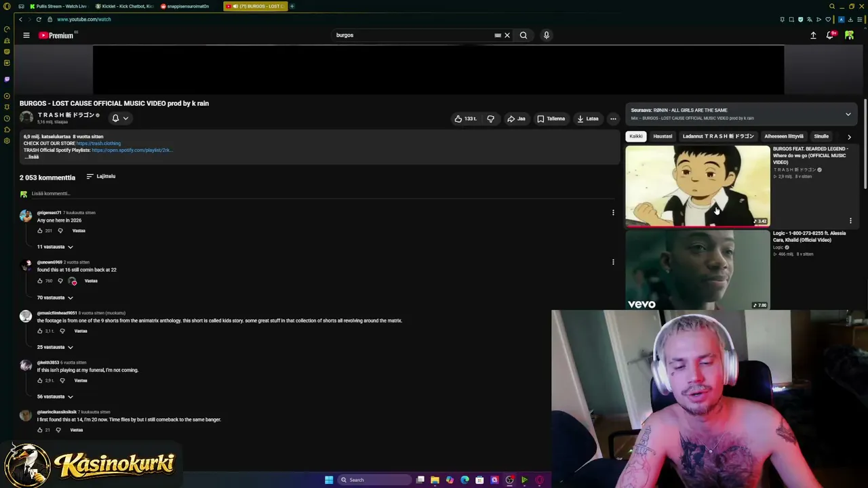Download video with Lataa button
Viewport: 868px width, 488px height.
(x=587, y=119)
